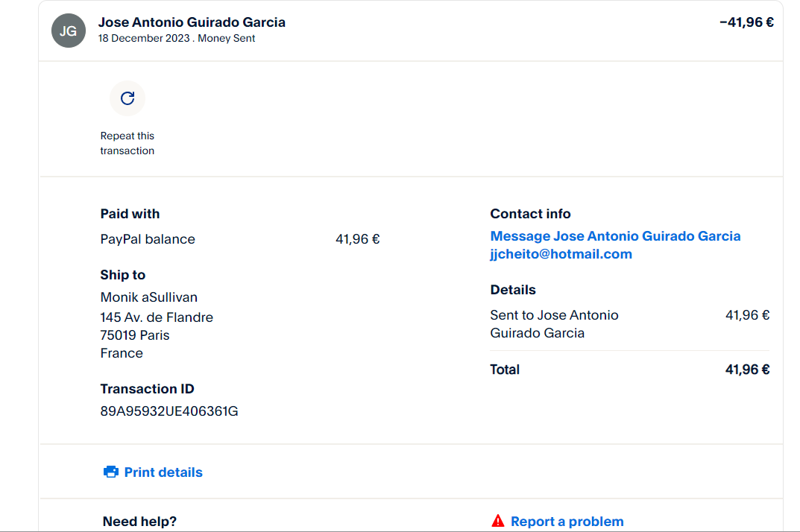The image size is (800, 532).
Task: Click the "18 December 2023 . Money Sent" subtitle
Action: (x=177, y=39)
